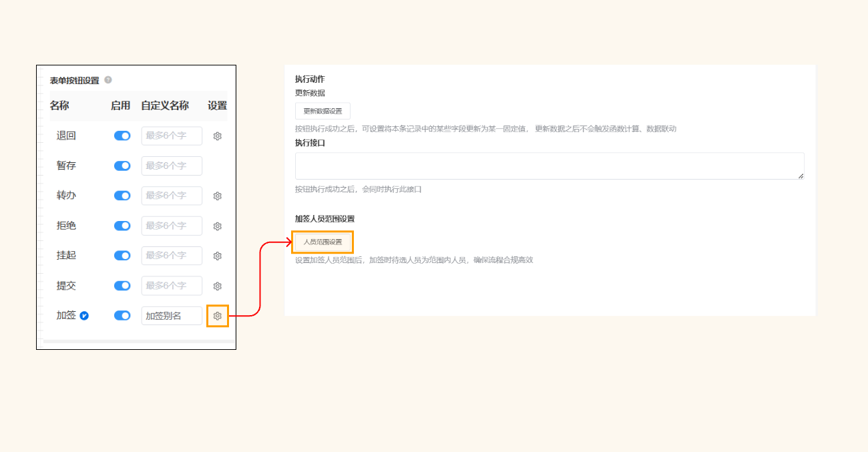Click the 人员范围设置 button
The height and width of the screenshot is (452, 868).
pos(322,242)
